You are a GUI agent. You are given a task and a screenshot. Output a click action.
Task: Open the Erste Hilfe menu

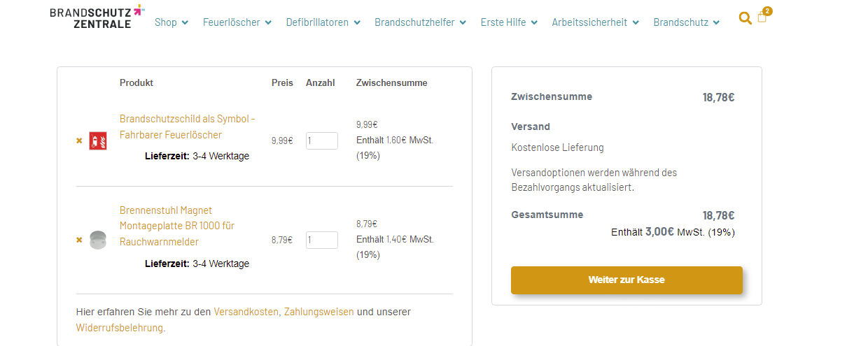(x=509, y=22)
